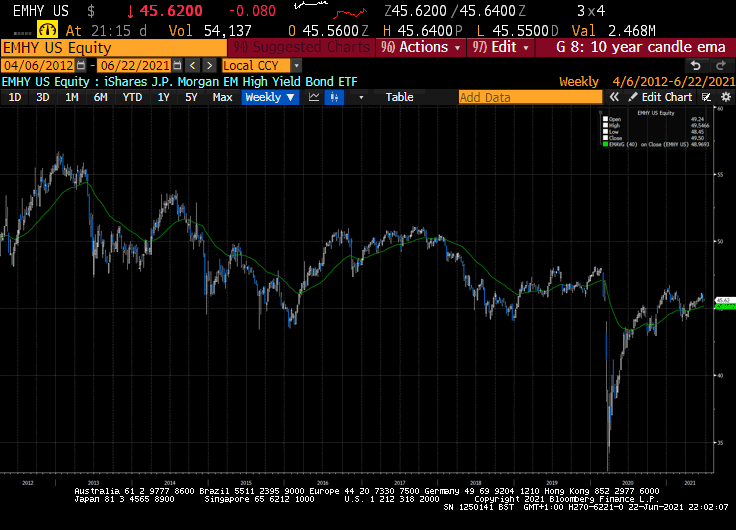Viewport: 736px width, 530px height.
Task: Click the 04/06/2012 start date field
Action: [38, 65]
